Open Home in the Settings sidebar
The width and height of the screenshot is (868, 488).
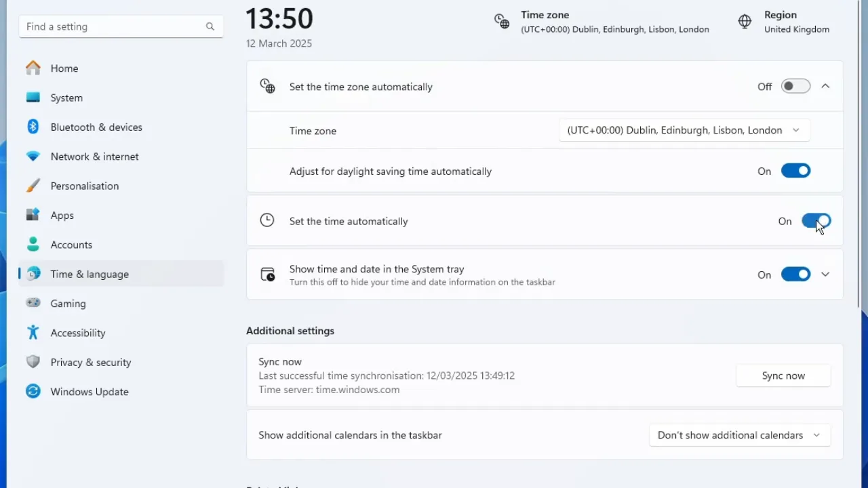tap(64, 68)
